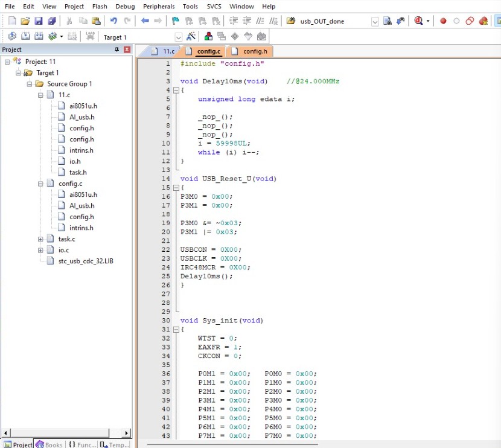The width and height of the screenshot is (501, 448).
Task: Open the Target 1 dropdown
Action: 178,37
